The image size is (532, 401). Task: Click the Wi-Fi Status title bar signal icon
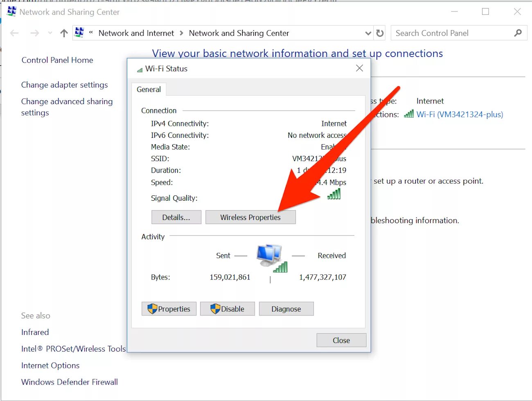[140, 70]
